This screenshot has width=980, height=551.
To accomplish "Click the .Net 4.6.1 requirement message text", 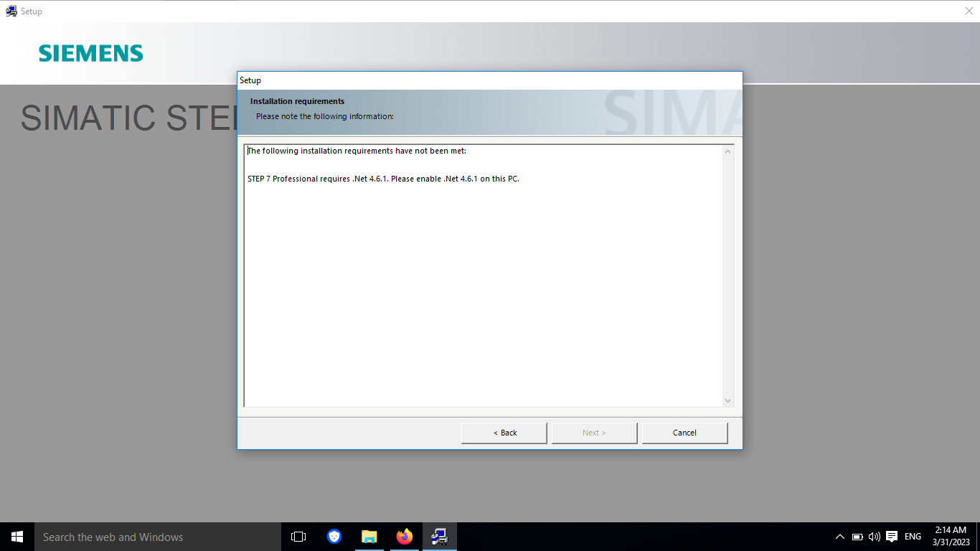I will tap(383, 179).
